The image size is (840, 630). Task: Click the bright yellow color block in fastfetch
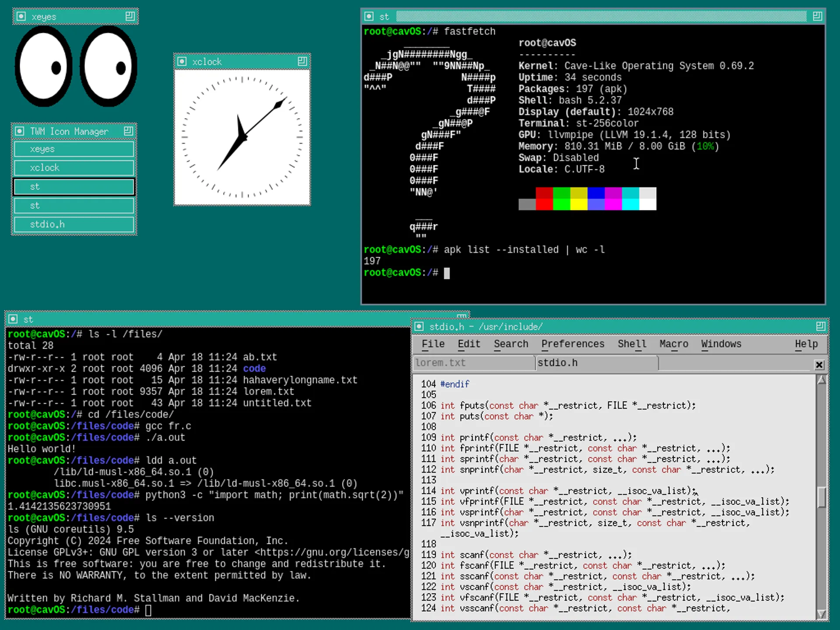tap(579, 204)
